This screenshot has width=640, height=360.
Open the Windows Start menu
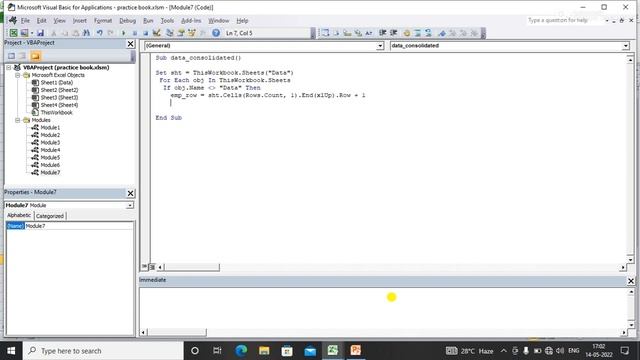coord(11,351)
